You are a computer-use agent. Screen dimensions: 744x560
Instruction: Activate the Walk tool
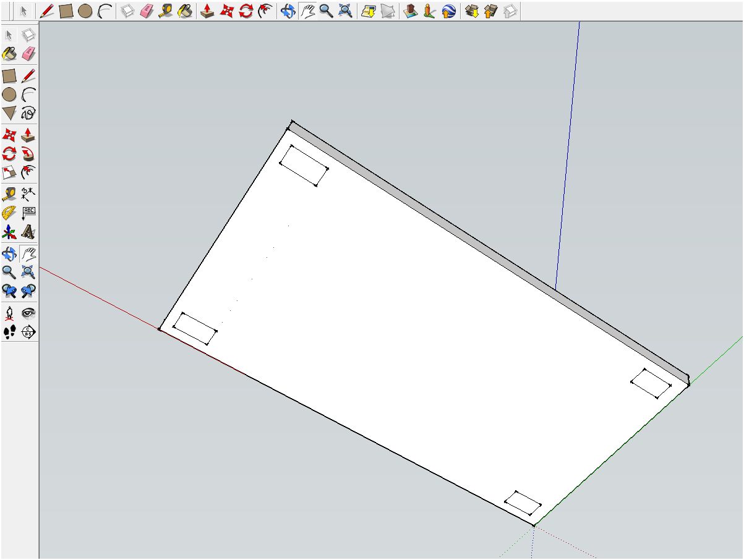(9, 332)
